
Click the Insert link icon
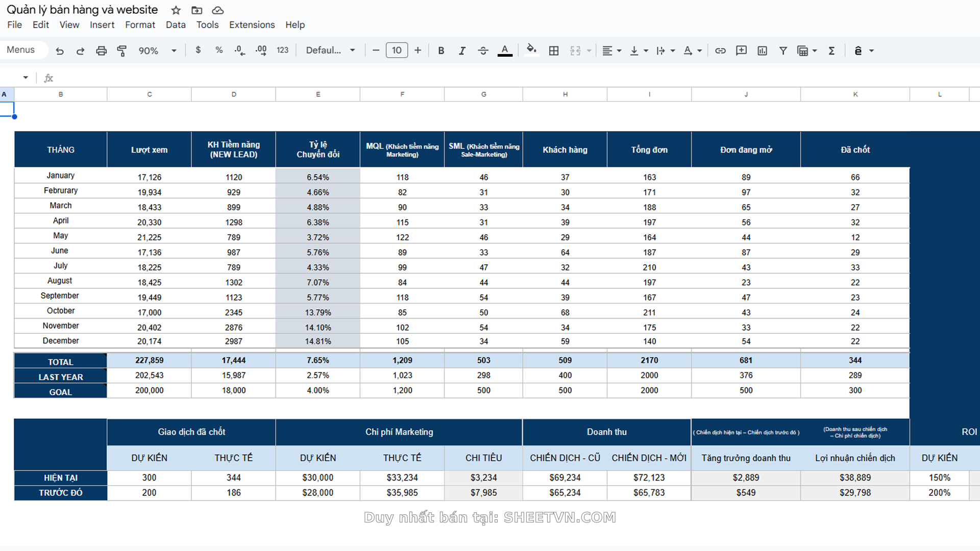720,51
